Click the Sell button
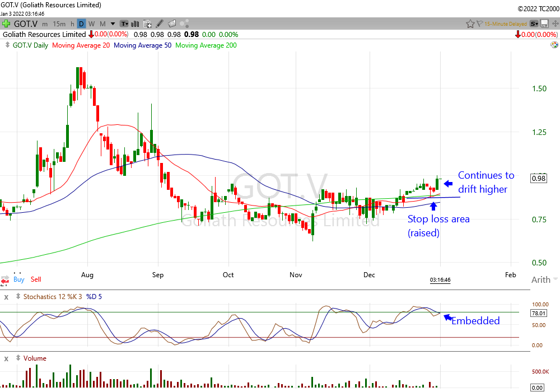 (x=36, y=279)
